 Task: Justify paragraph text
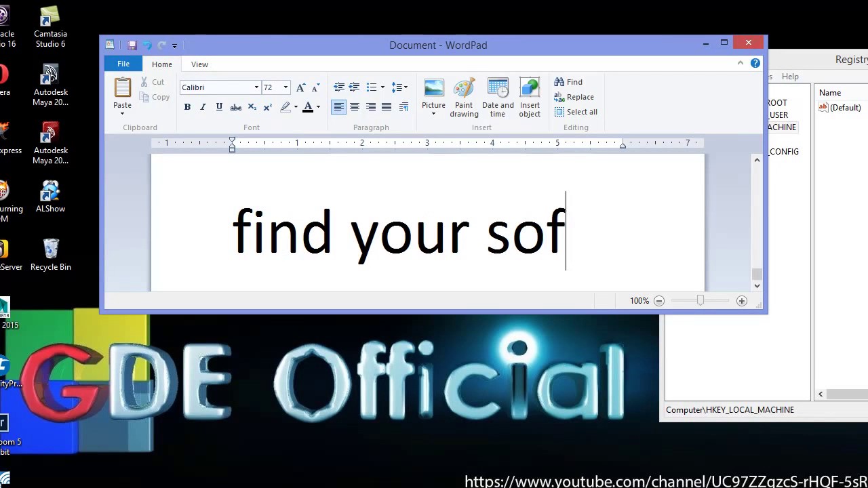(387, 107)
